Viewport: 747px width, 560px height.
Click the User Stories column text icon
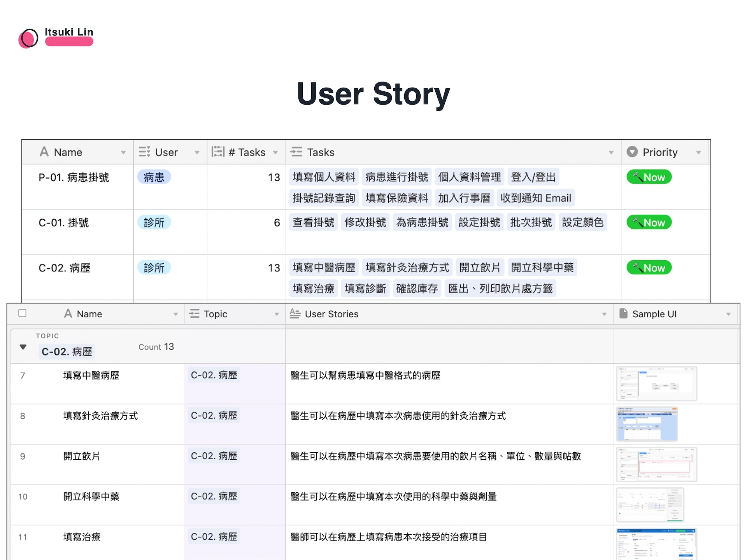[x=295, y=313]
